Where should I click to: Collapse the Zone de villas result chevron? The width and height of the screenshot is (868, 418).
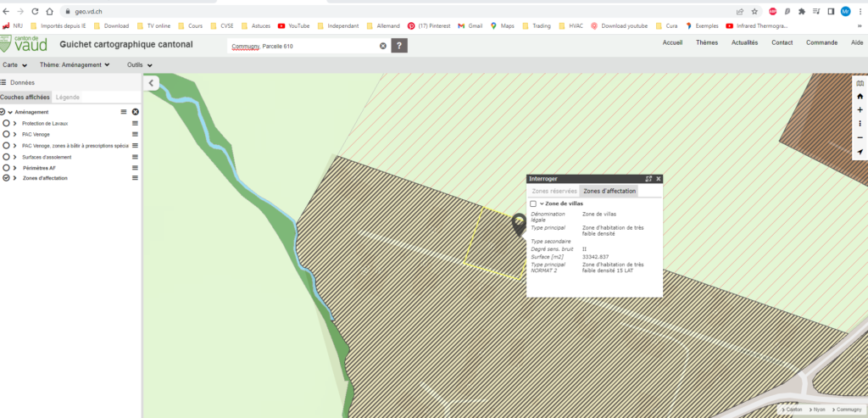[x=542, y=203]
